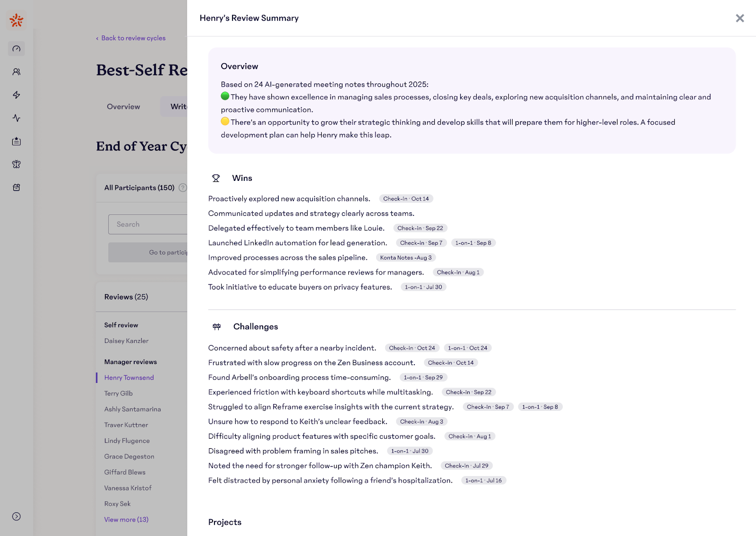
Task: Select Terry Gilb's manager review
Action: (x=119, y=393)
